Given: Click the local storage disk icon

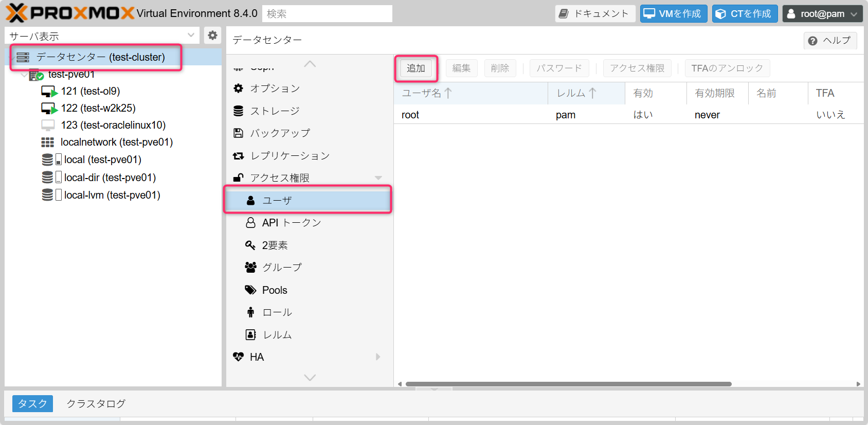Looking at the screenshot, I should pyautogui.click(x=47, y=160).
